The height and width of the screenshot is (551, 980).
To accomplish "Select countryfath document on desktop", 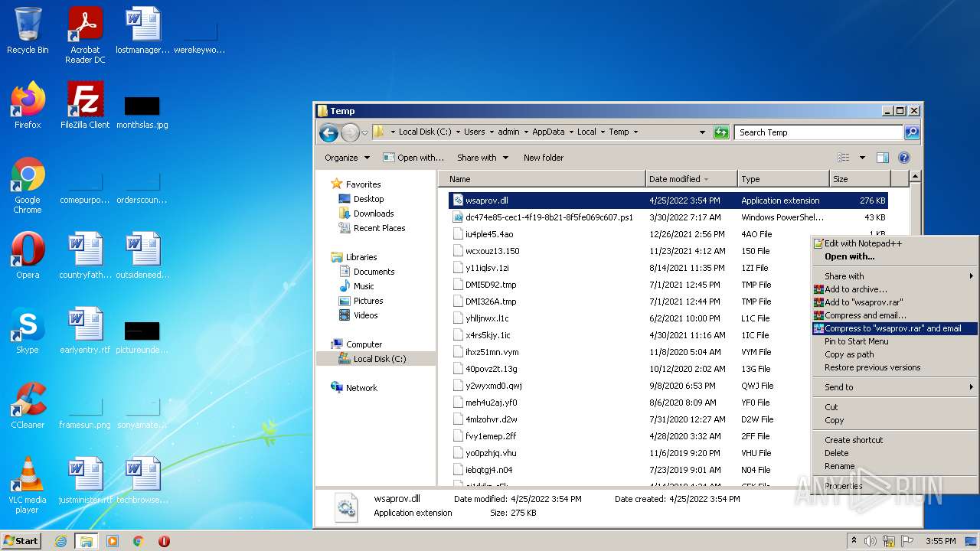I will coord(85,256).
